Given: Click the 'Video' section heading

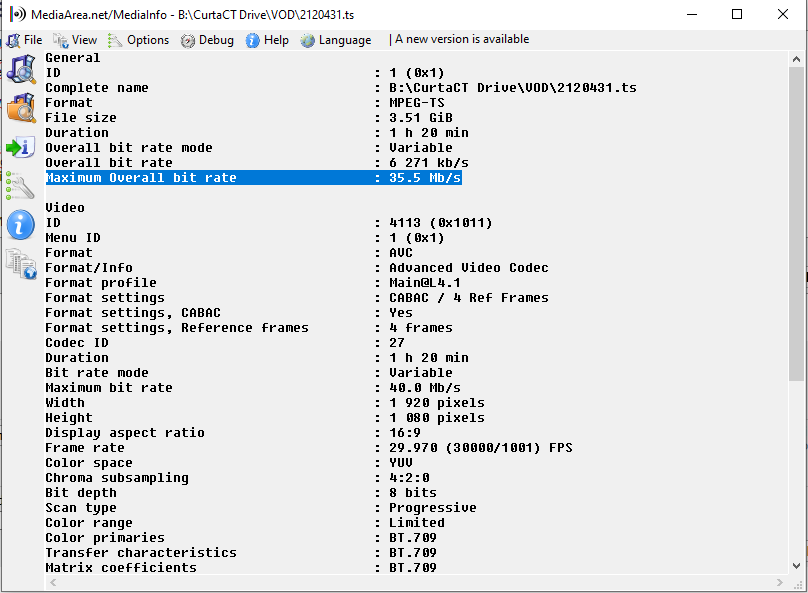Looking at the screenshot, I should (65, 208).
